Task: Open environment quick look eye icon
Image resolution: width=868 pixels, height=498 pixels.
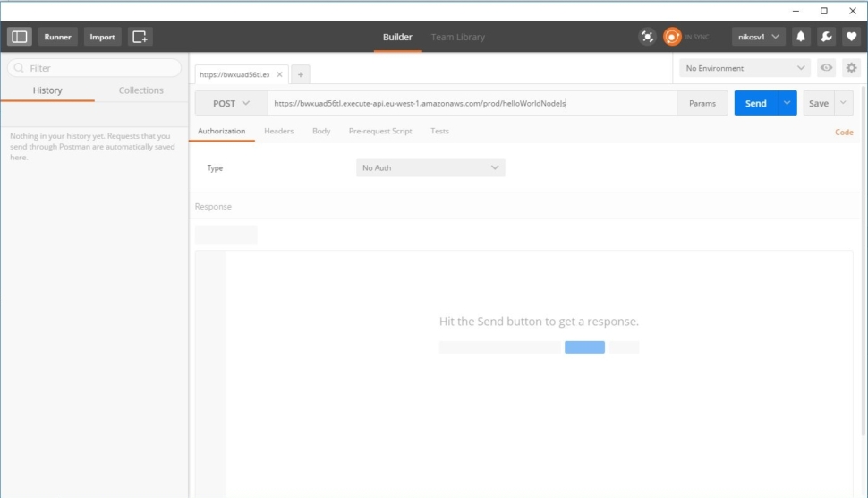Action: click(x=826, y=67)
